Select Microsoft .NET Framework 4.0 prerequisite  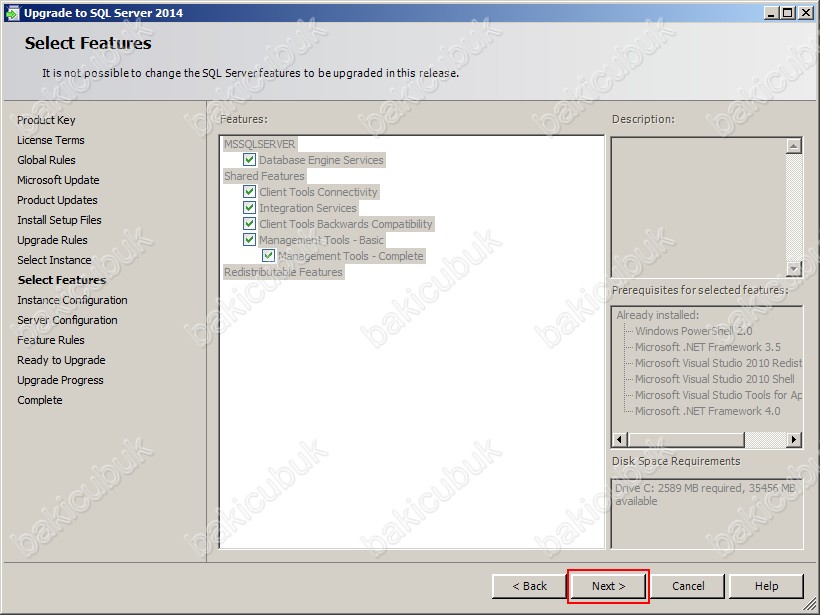[x=708, y=411]
